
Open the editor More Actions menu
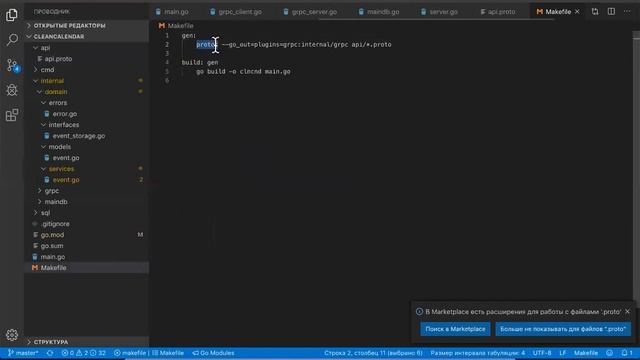click(x=627, y=11)
